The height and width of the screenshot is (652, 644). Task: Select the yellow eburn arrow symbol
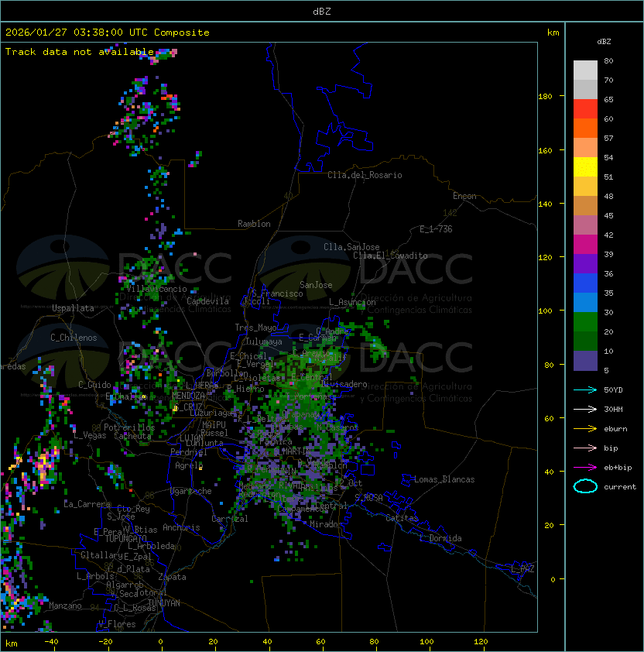pyautogui.click(x=585, y=428)
